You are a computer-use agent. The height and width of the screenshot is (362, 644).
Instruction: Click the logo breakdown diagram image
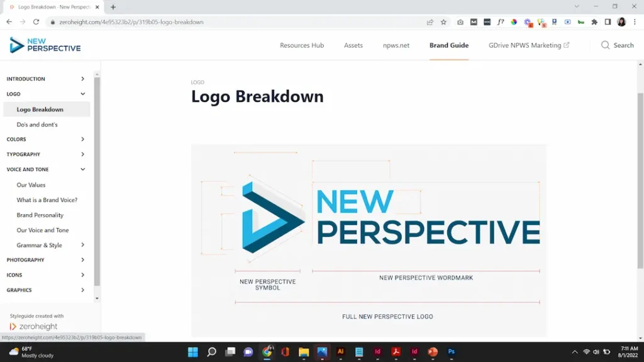coord(369,241)
